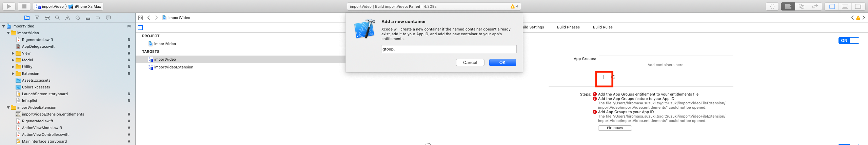Image resolution: width=868 pixels, height=145 pixels.
Task: Hide the left navigator panel
Action: [x=831, y=6]
